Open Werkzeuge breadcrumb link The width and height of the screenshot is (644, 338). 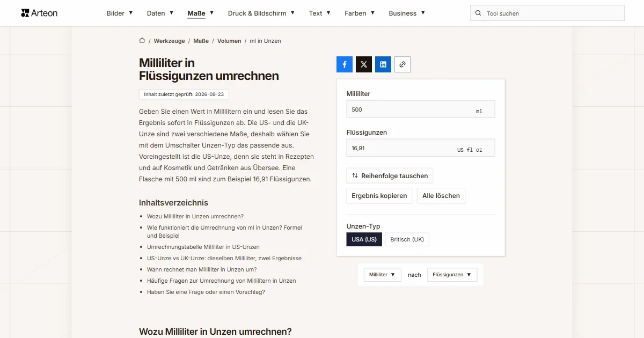coord(169,41)
